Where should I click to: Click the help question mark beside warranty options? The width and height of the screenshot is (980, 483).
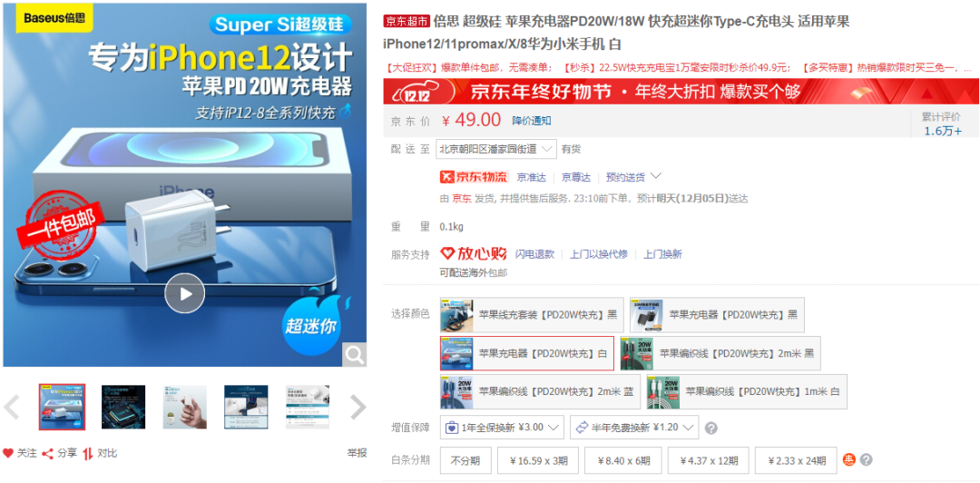coord(710,429)
